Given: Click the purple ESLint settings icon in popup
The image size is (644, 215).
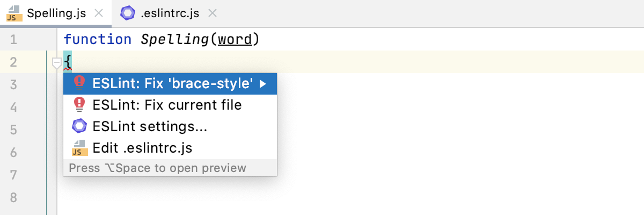Looking at the screenshot, I should tap(79, 126).
